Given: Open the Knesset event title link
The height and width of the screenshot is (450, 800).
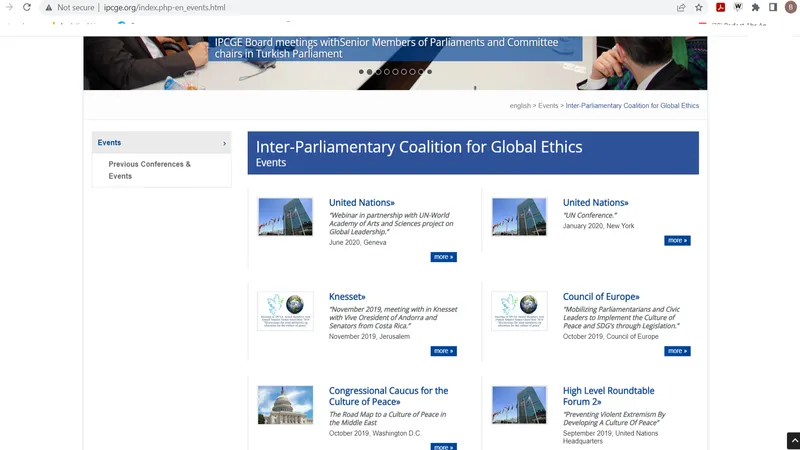Looking at the screenshot, I should (347, 296).
